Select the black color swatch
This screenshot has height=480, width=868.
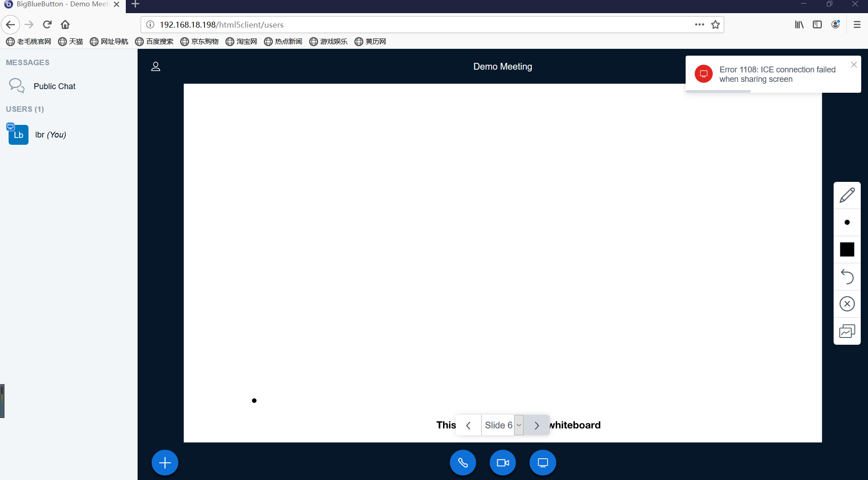pos(847,249)
